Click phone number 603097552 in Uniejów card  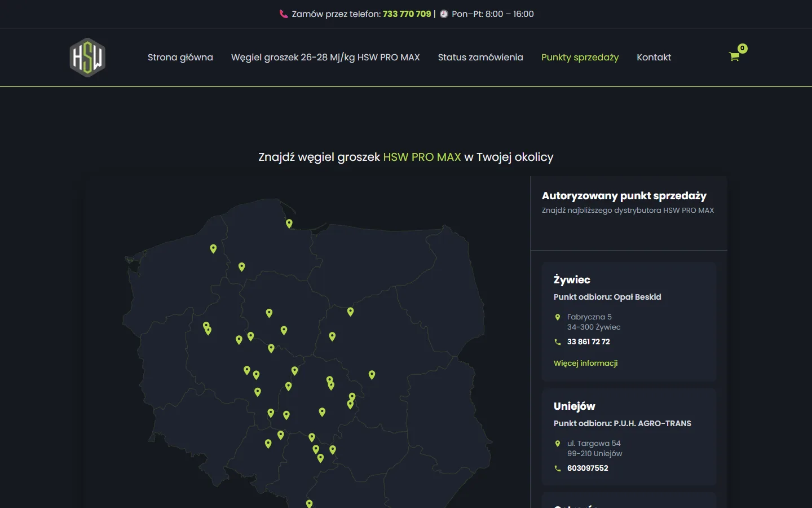coord(588,468)
